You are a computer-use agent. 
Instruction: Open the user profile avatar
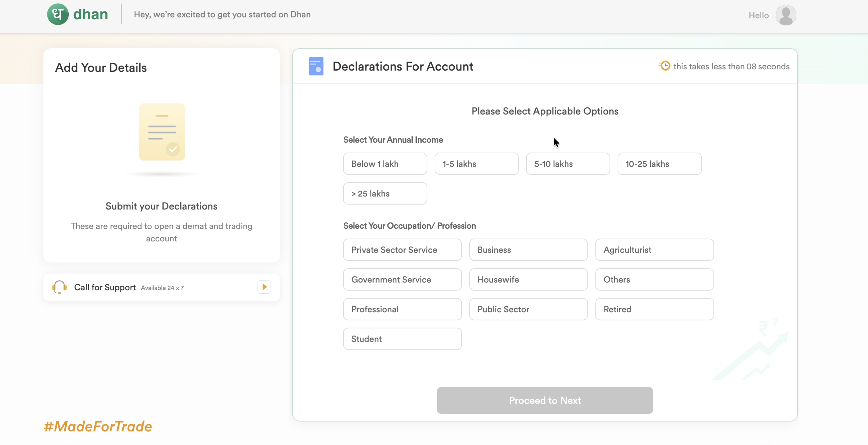(785, 15)
